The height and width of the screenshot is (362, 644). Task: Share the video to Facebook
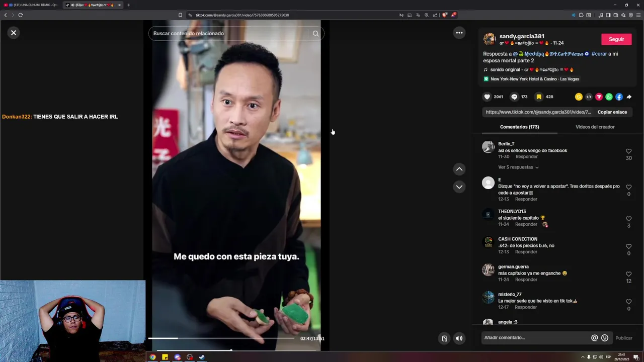[619, 97]
